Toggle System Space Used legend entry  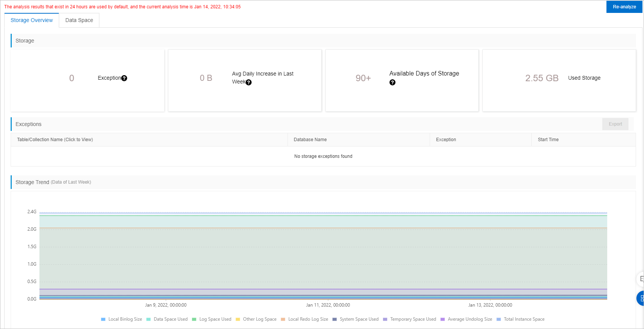tap(355, 319)
